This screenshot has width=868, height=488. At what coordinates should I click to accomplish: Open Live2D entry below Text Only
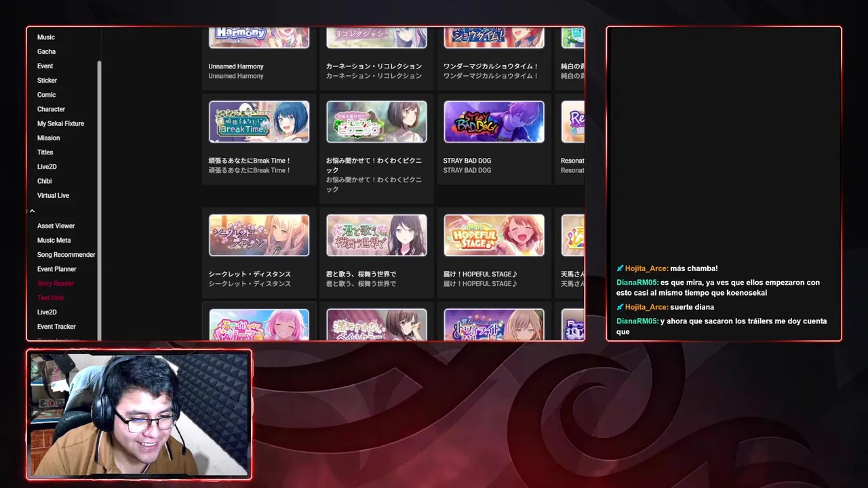pos(47,312)
